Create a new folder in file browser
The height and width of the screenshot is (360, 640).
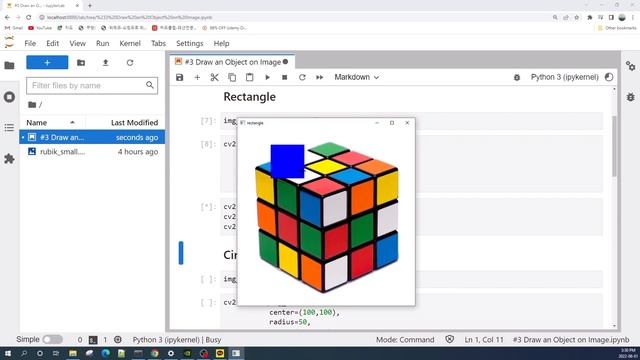81,62
